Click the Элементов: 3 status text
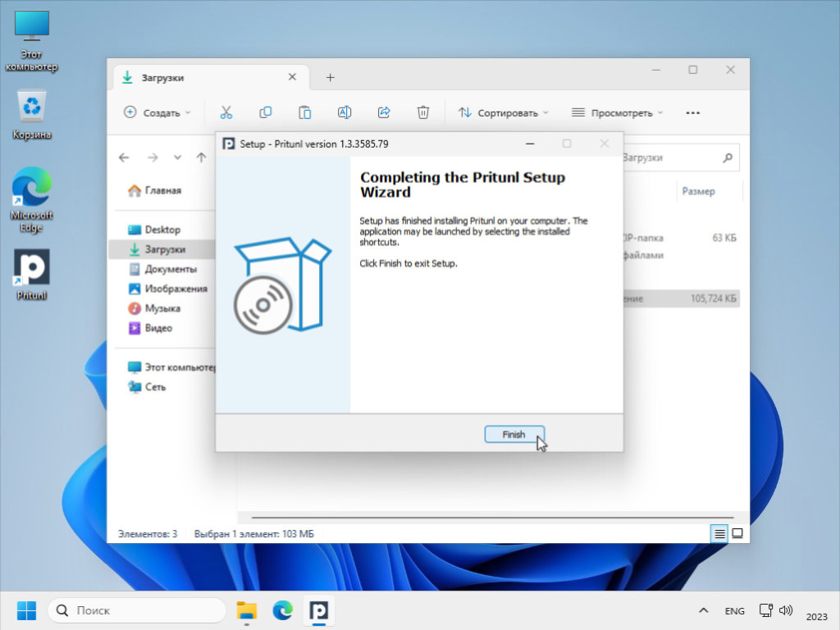The height and width of the screenshot is (630, 840). pyautogui.click(x=148, y=534)
